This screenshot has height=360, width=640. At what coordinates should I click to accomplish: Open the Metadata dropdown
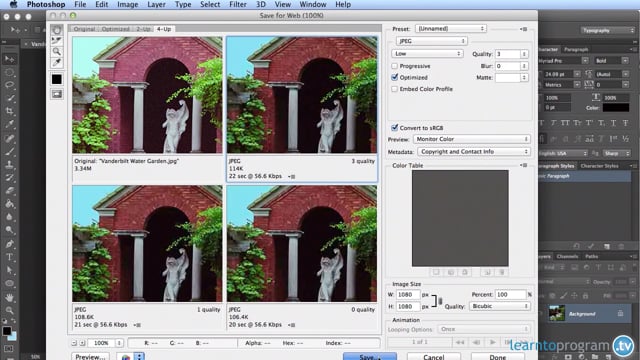(474, 151)
